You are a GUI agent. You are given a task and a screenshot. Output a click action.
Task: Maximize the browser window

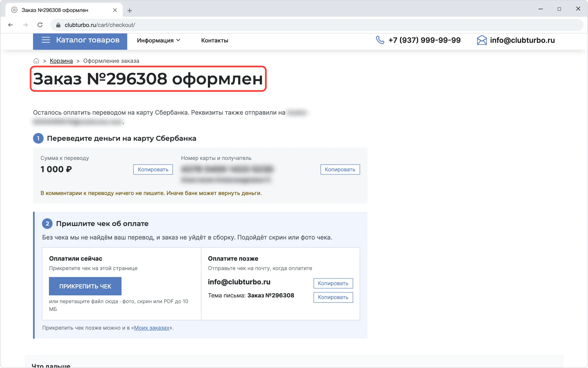click(x=559, y=9)
